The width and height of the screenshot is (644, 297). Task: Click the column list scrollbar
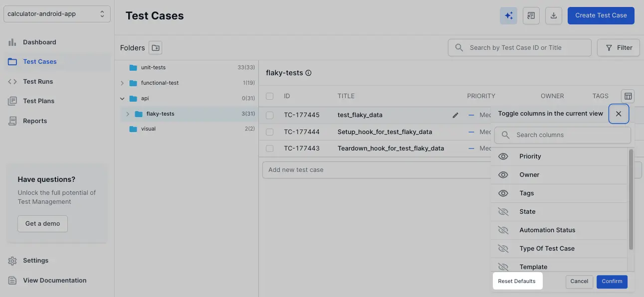631,199
